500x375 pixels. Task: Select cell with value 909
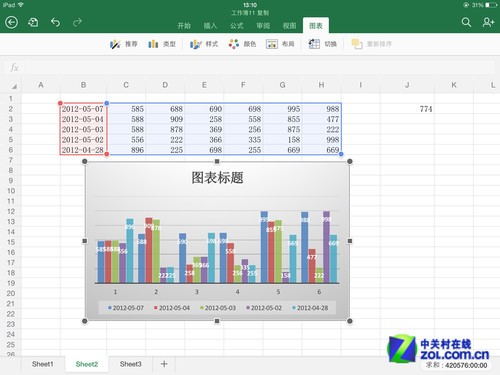165,119
